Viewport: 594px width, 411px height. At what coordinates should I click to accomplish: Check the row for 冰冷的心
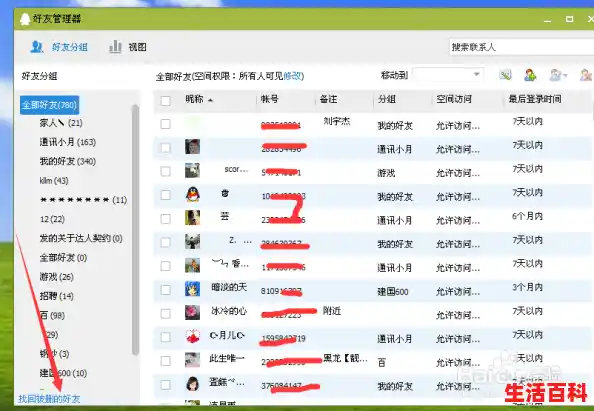point(166,314)
